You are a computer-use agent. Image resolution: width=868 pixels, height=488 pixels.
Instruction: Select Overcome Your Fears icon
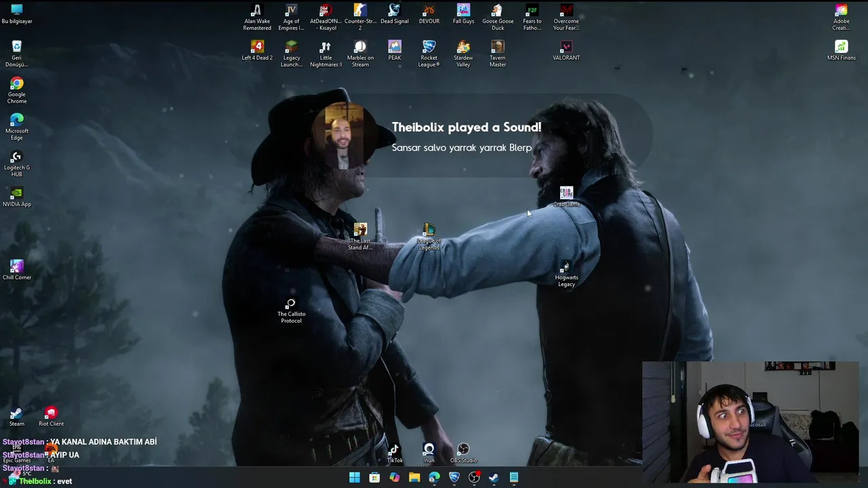[566, 18]
